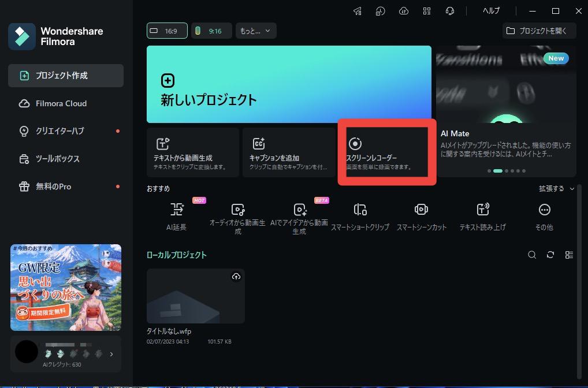Switch the local projects to list view

tap(569, 255)
